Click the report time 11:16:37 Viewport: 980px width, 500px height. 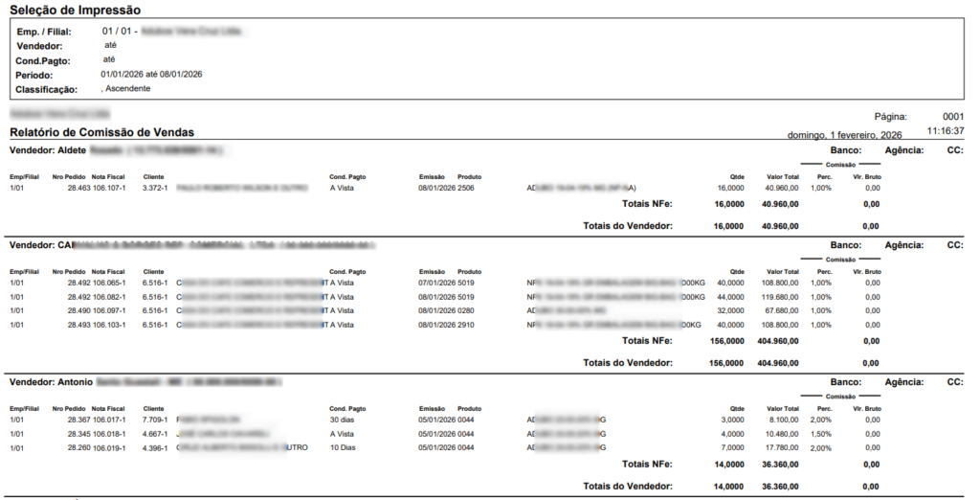tap(946, 130)
